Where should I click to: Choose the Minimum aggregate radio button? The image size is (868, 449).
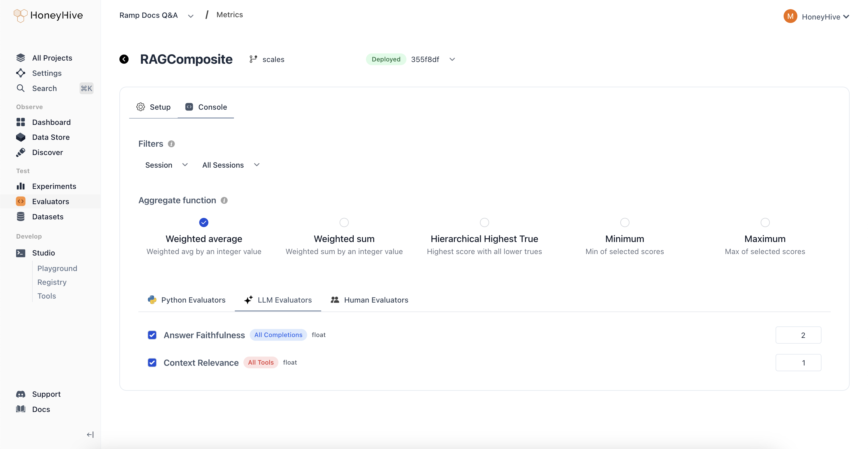coord(624,222)
